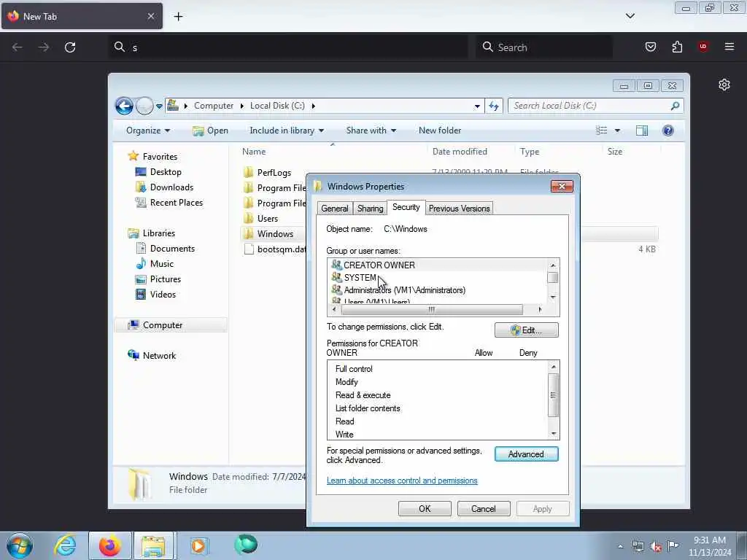The image size is (747, 560).
Task: Click the Firefox address bar
Action: coord(288,47)
